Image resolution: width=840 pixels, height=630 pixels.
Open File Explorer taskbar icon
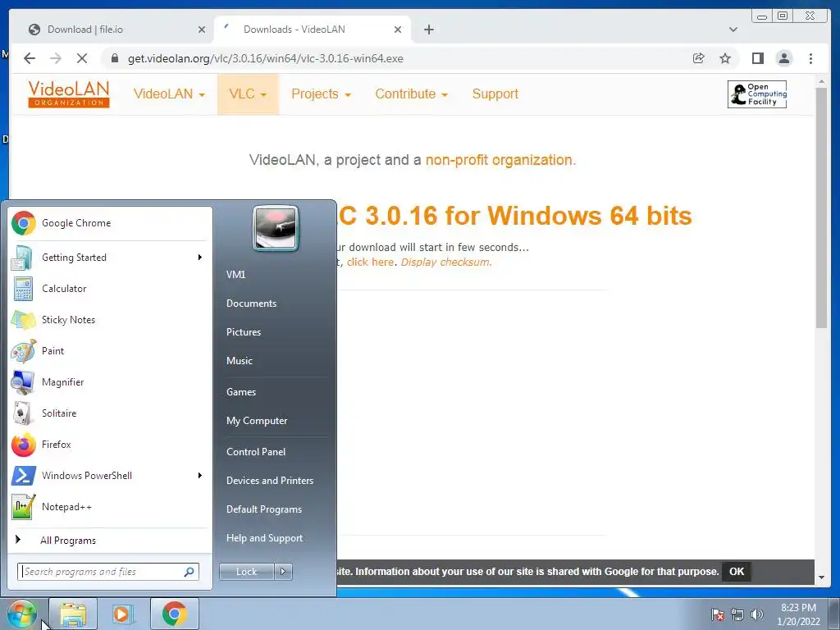(x=73, y=614)
